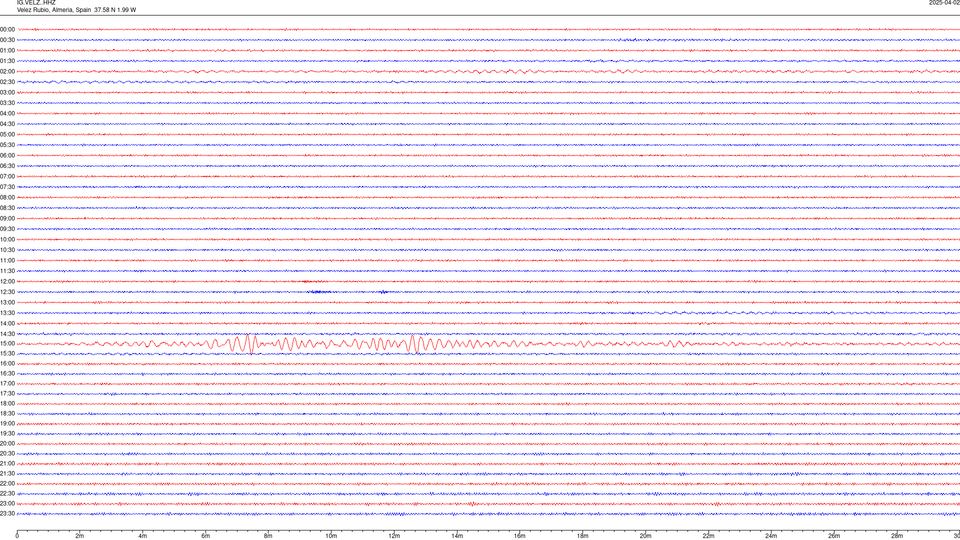Click the 28m axis tick label
Viewport: 960px width, 540px height.
tap(896, 536)
